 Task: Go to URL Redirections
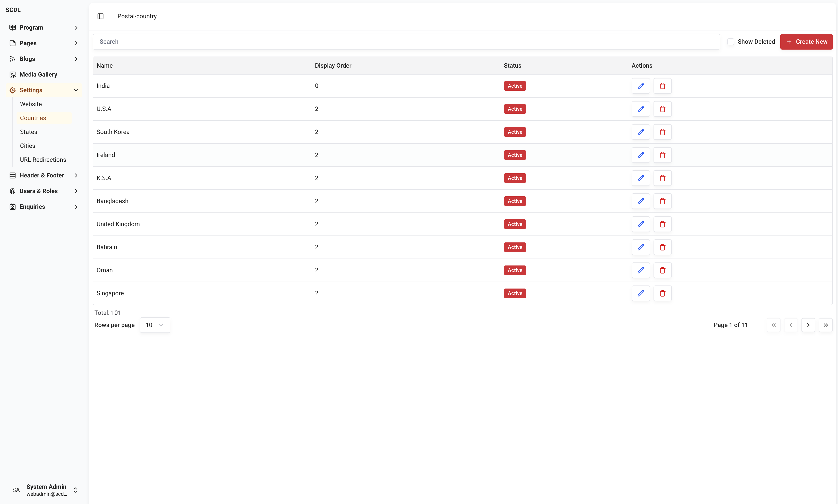43,160
